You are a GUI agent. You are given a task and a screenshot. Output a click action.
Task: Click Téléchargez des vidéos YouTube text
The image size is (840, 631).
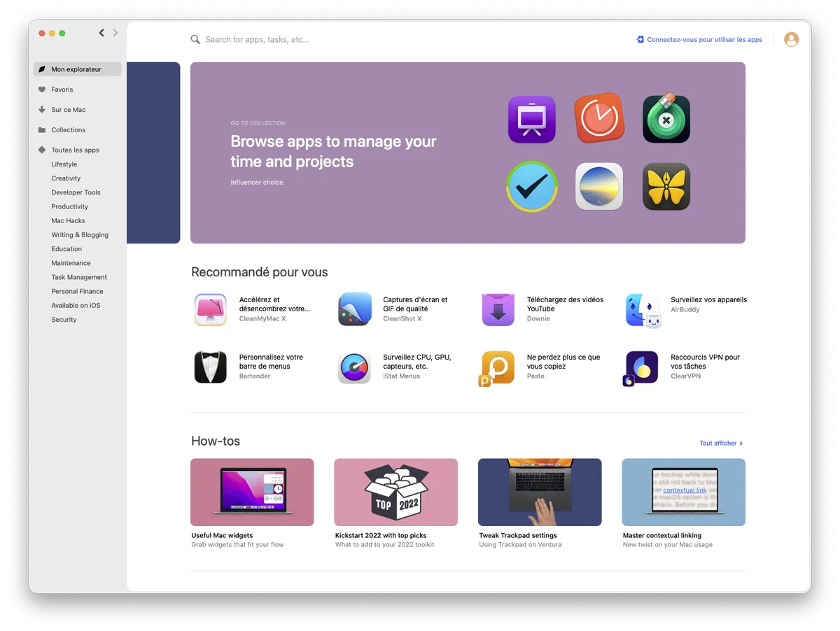point(565,304)
